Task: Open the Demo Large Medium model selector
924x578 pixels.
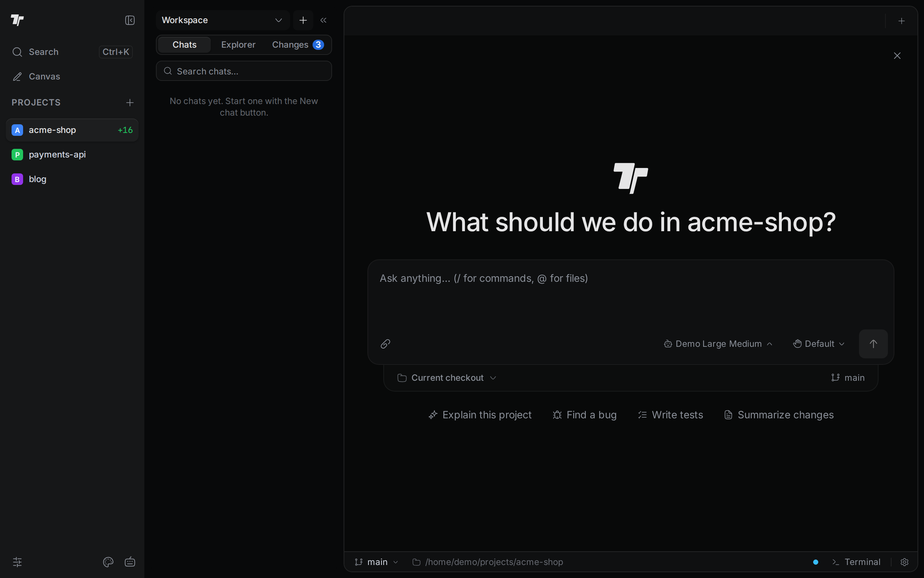Action: pyautogui.click(x=718, y=344)
